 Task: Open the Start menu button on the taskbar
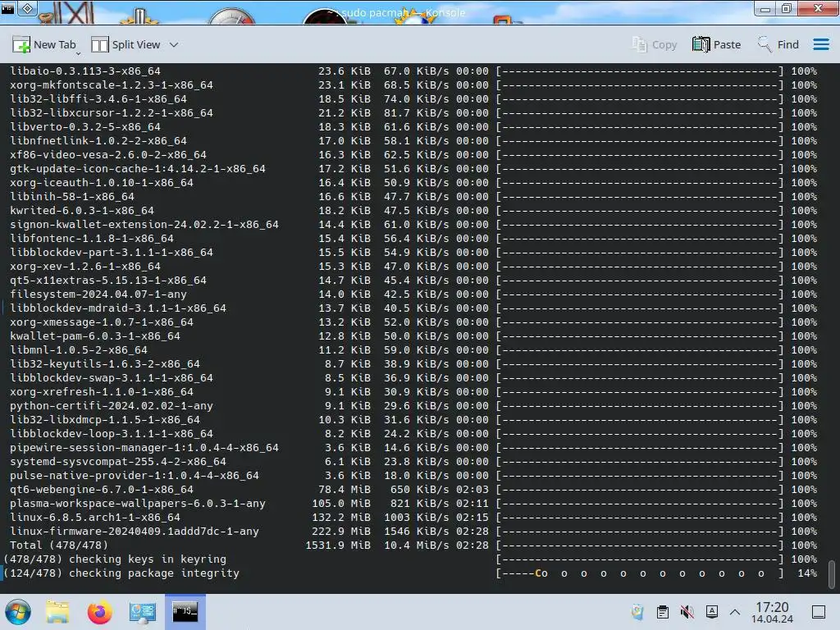(x=18, y=612)
